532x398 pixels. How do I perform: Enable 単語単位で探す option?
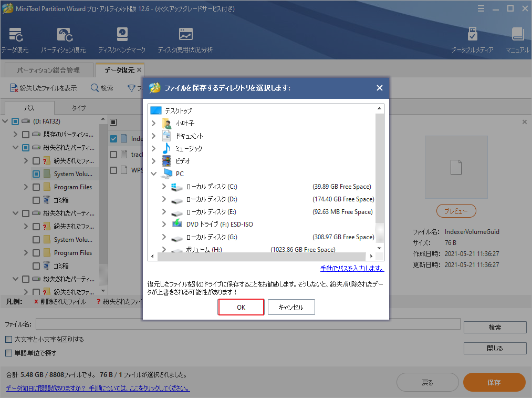tap(7, 352)
